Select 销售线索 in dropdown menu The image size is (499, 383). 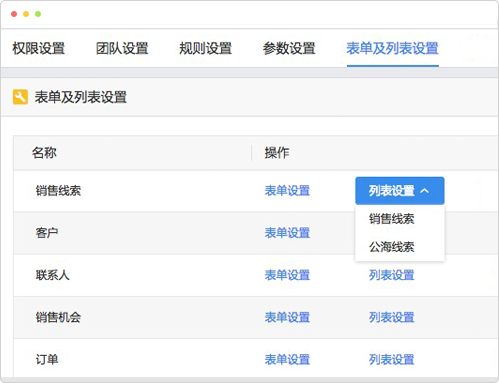click(391, 219)
